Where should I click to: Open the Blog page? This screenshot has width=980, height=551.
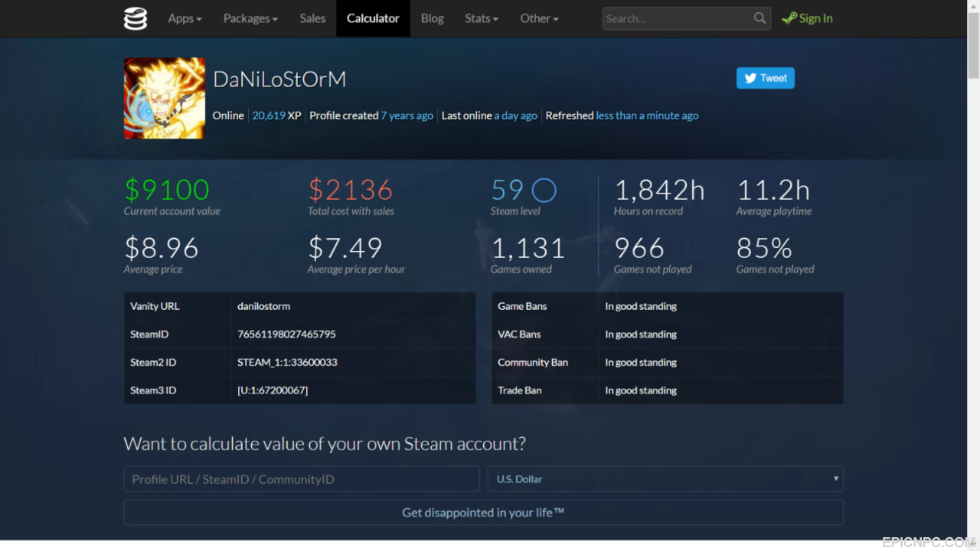click(x=432, y=18)
